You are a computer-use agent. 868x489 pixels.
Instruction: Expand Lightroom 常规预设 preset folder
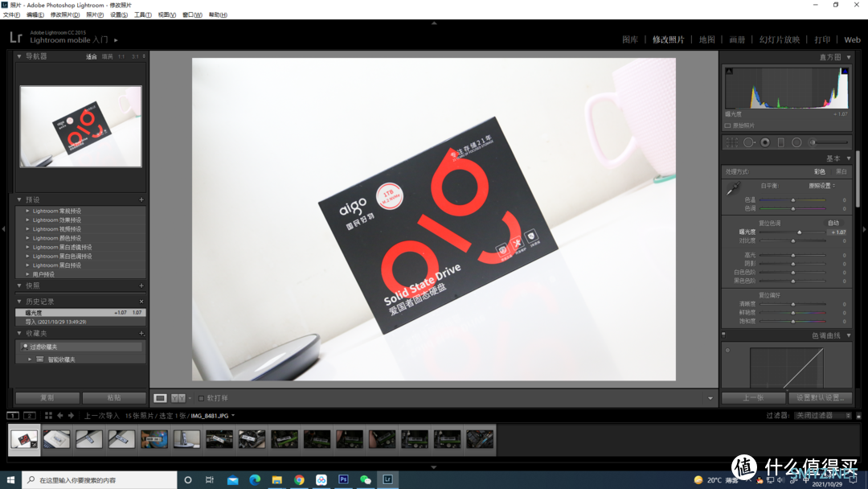pyautogui.click(x=27, y=211)
